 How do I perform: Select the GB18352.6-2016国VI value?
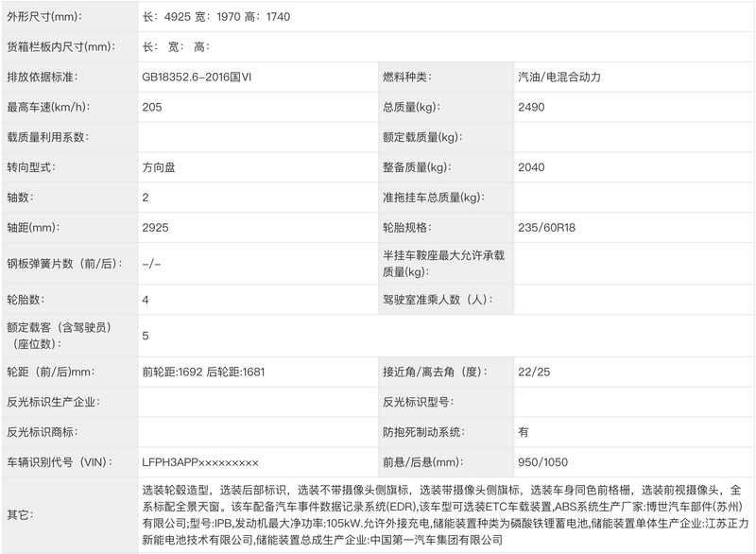click(x=197, y=78)
